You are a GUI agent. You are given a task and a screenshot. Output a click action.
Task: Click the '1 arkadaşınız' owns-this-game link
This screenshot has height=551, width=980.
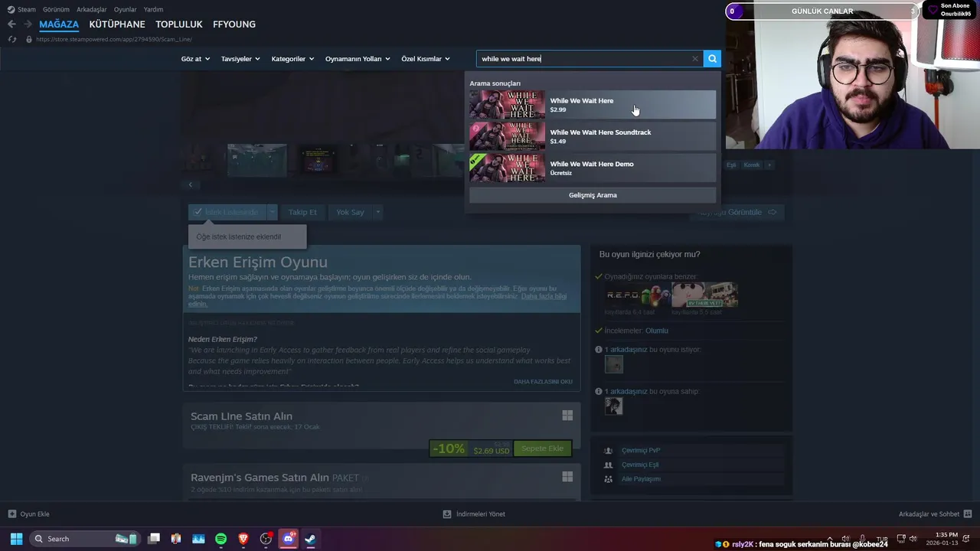(x=626, y=392)
